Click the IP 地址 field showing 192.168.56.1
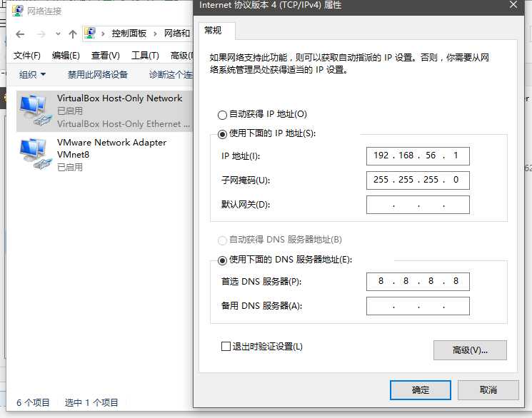Viewport: 532px width, 418px height. [418, 156]
